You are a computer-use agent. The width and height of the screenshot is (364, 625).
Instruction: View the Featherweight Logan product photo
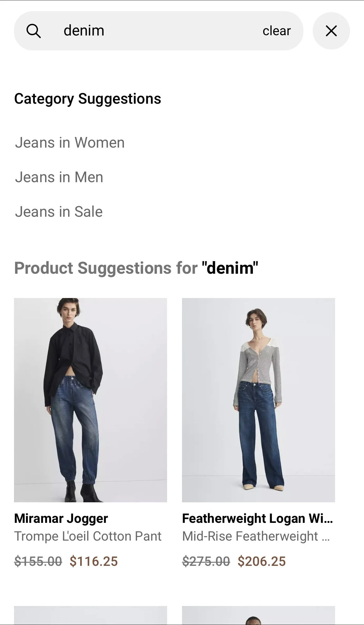click(259, 400)
